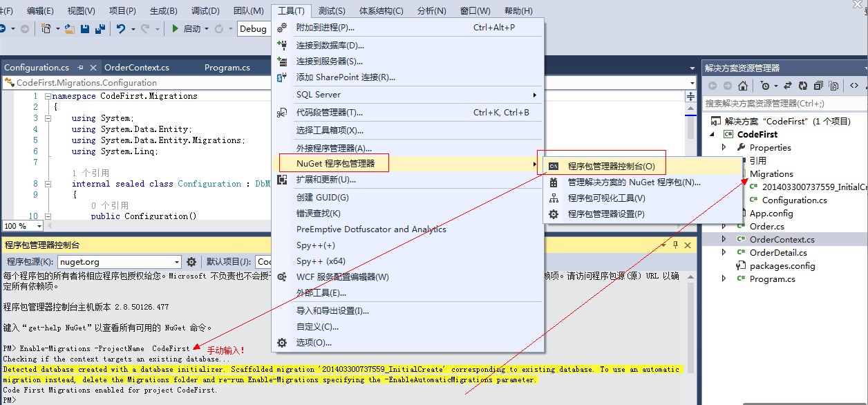Open the editor zoom 100 % dropdown
868x405 pixels.
39,226
